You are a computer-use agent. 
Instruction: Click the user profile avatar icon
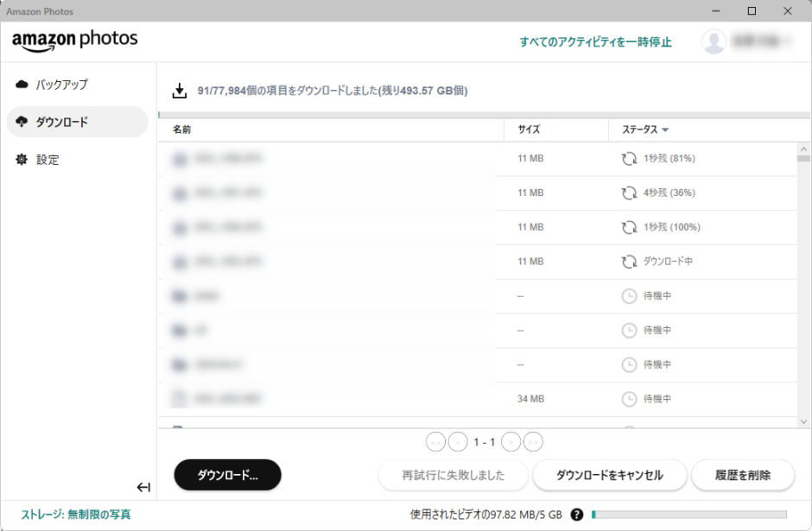click(x=714, y=41)
